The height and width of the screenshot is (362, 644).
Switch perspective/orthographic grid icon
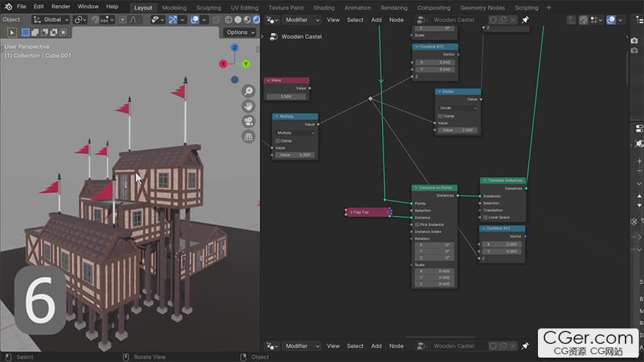click(x=249, y=137)
